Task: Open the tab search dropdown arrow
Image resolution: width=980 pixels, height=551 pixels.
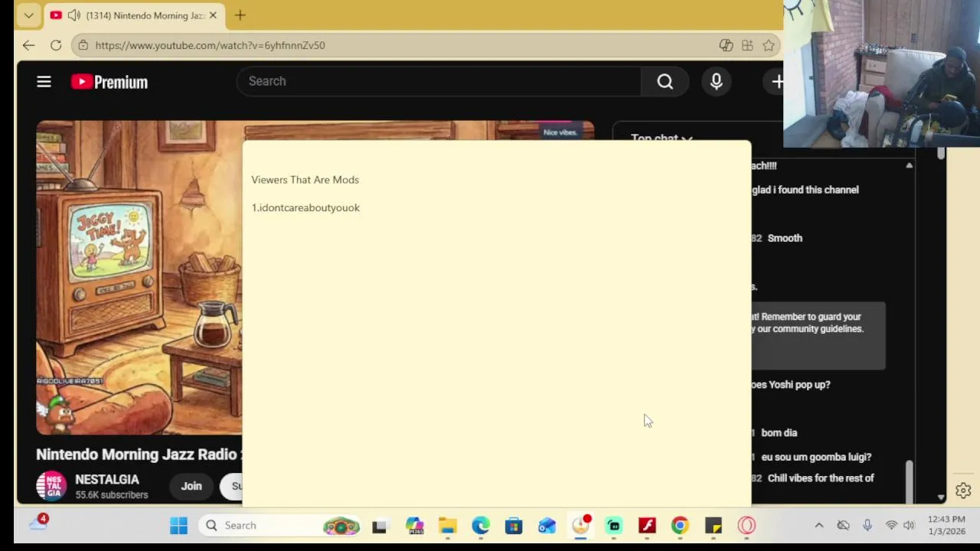Action: 28,15
